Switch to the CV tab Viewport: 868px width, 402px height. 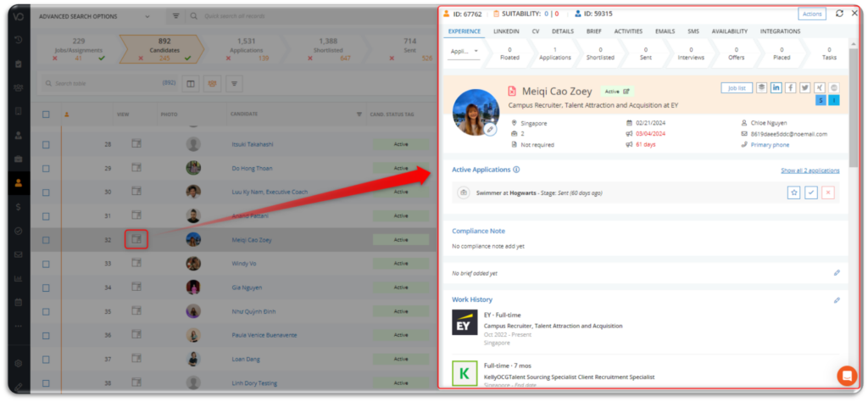tap(535, 31)
